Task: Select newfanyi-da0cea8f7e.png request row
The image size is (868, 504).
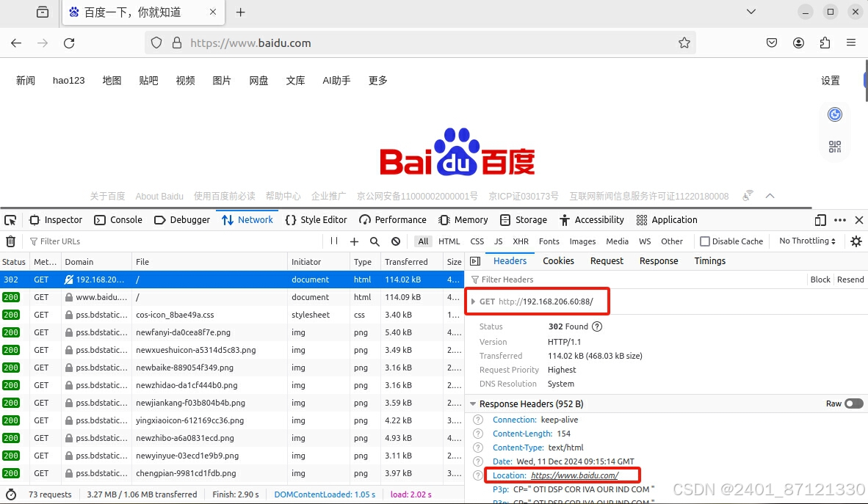Action: pos(232,332)
